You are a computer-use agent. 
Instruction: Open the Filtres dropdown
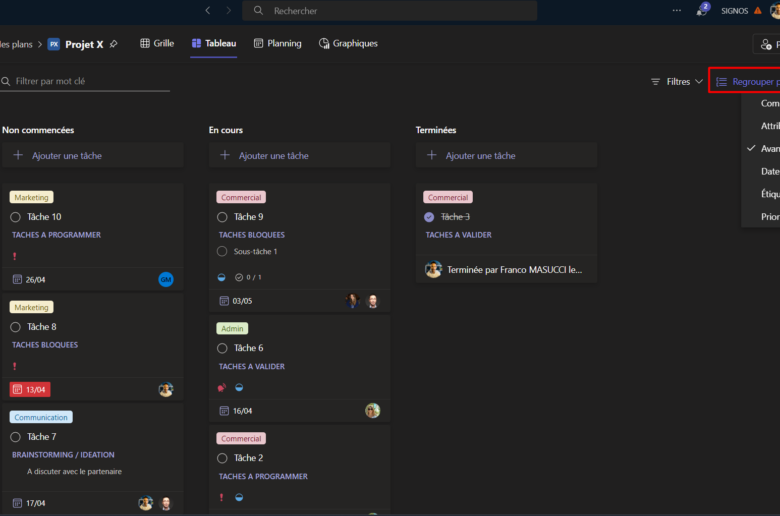[x=677, y=82]
